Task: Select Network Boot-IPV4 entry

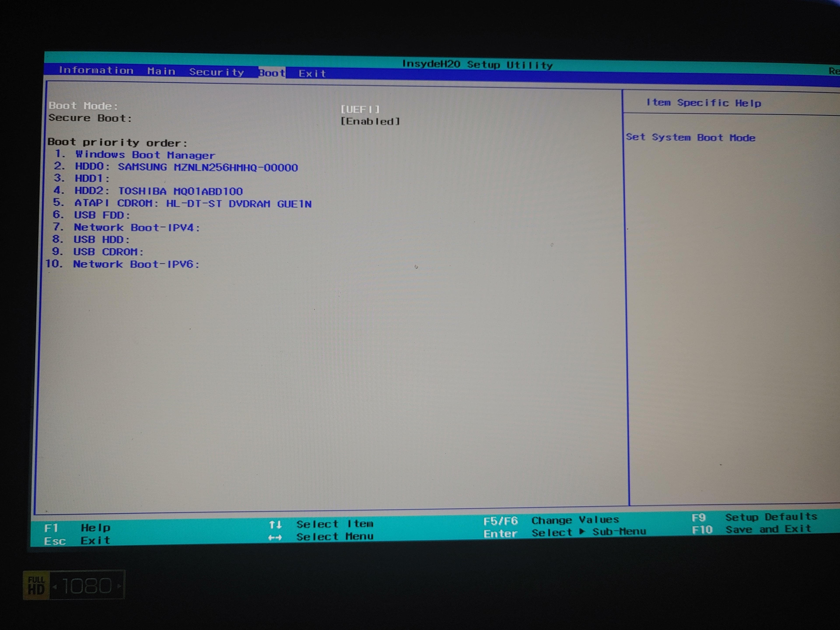Action: coord(136,227)
